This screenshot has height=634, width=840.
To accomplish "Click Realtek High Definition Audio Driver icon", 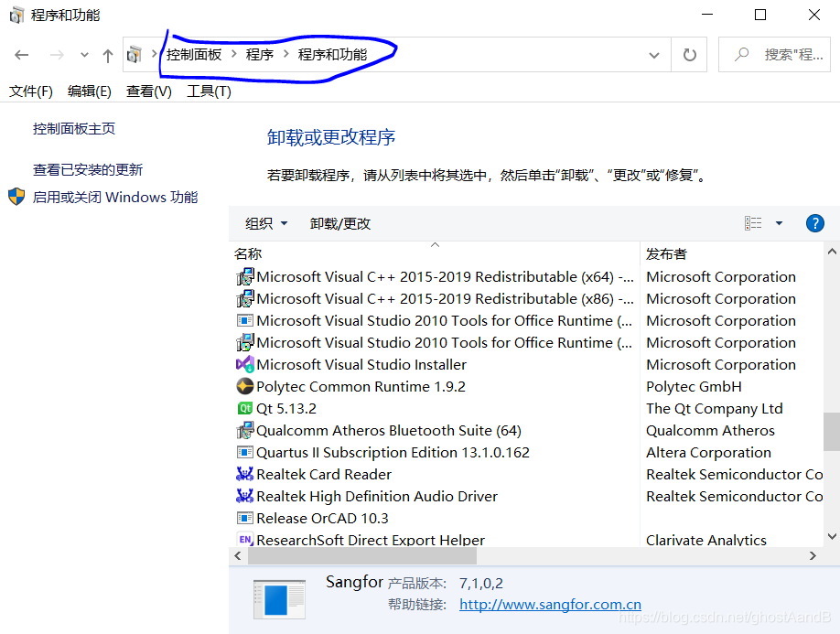I will (245, 497).
